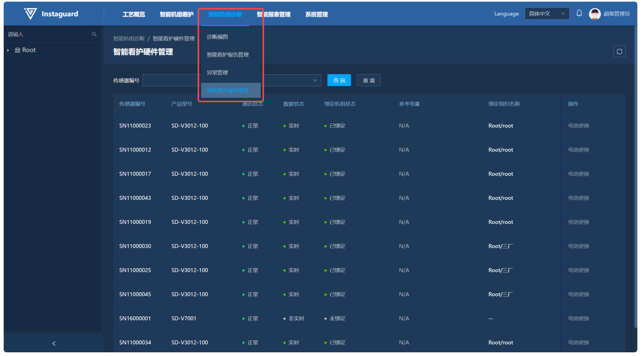Click the user avatar icon
This screenshot has width=644, height=356.
click(594, 14)
